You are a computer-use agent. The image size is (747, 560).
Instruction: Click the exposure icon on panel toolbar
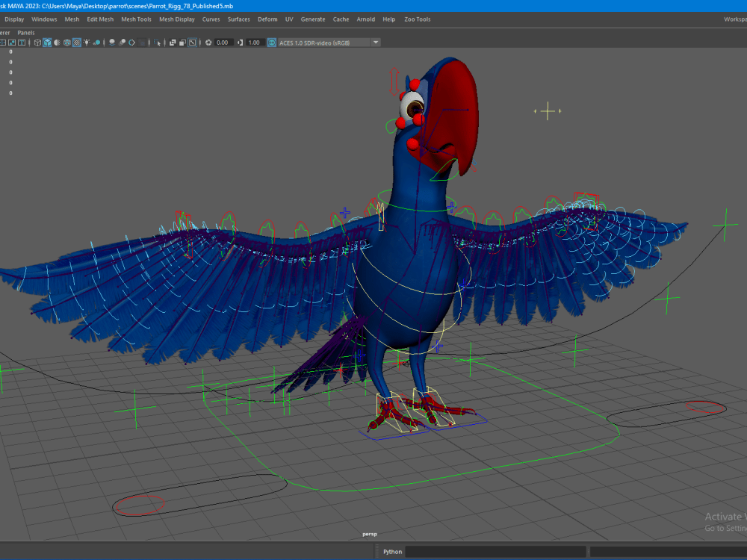point(210,43)
